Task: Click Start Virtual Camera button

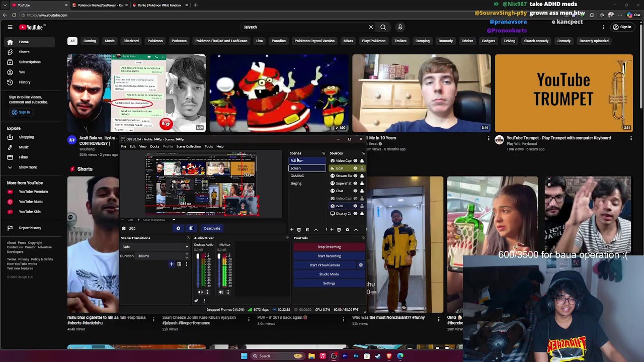Action: [325, 265]
